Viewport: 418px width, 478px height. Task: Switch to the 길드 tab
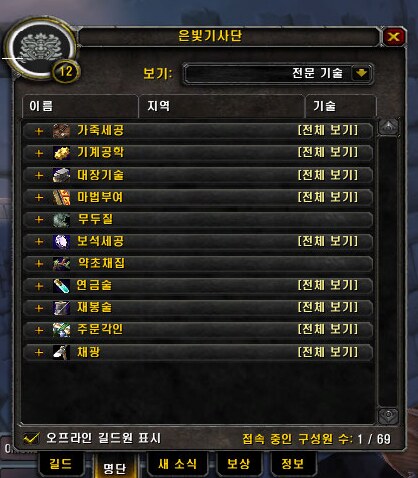point(61,464)
